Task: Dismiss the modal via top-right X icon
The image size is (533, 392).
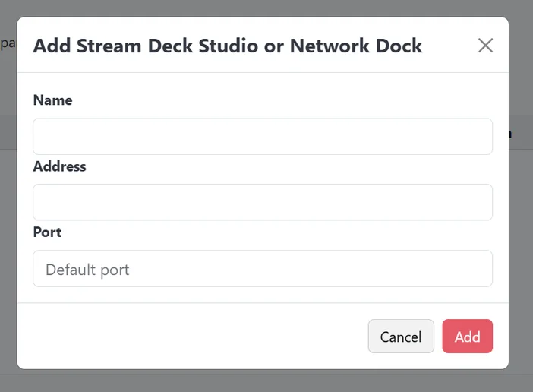Action: 485,45
